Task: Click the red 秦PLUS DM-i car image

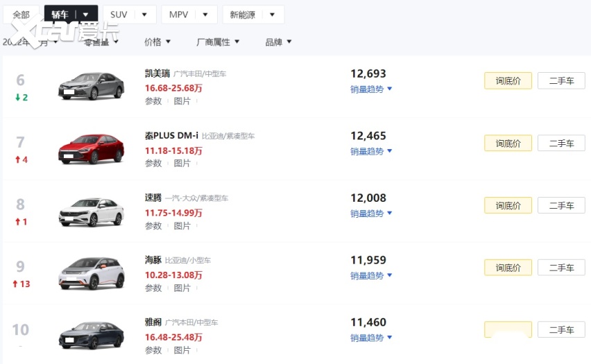Action: click(91, 148)
